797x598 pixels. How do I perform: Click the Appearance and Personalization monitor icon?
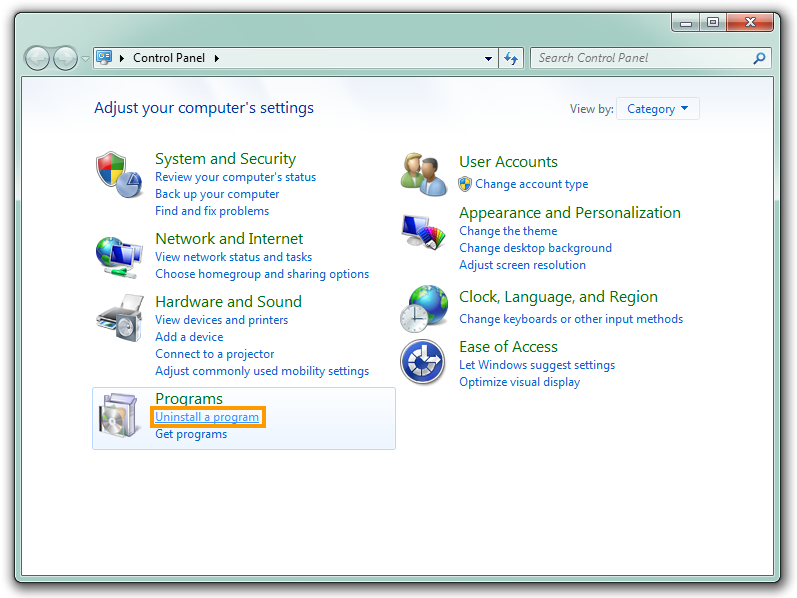[x=423, y=233]
